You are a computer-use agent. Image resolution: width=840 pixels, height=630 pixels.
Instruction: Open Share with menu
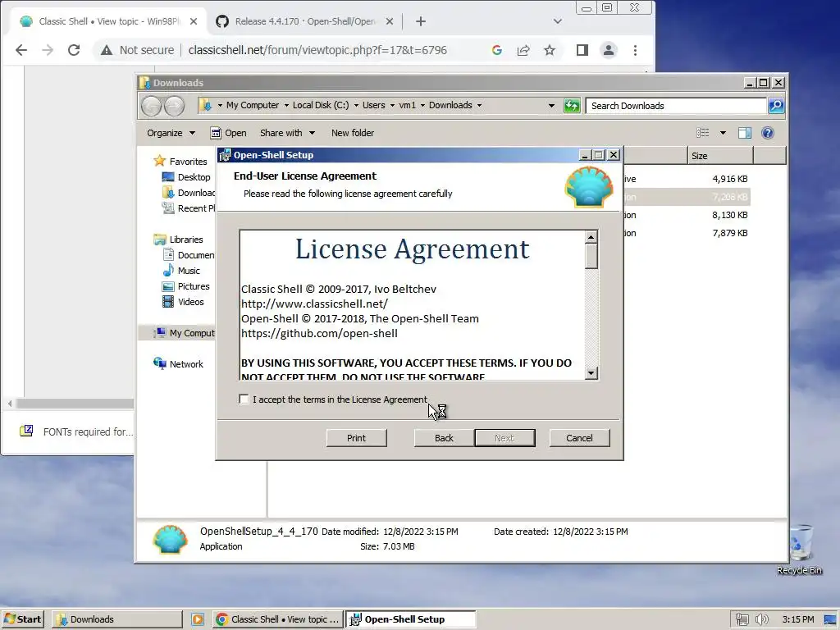point(287,133)
